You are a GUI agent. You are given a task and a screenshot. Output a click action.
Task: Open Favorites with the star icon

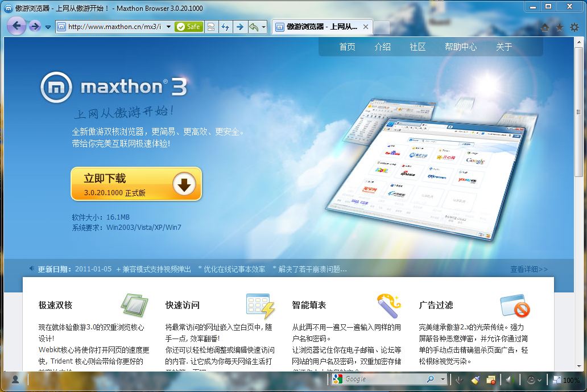(560, 27)
